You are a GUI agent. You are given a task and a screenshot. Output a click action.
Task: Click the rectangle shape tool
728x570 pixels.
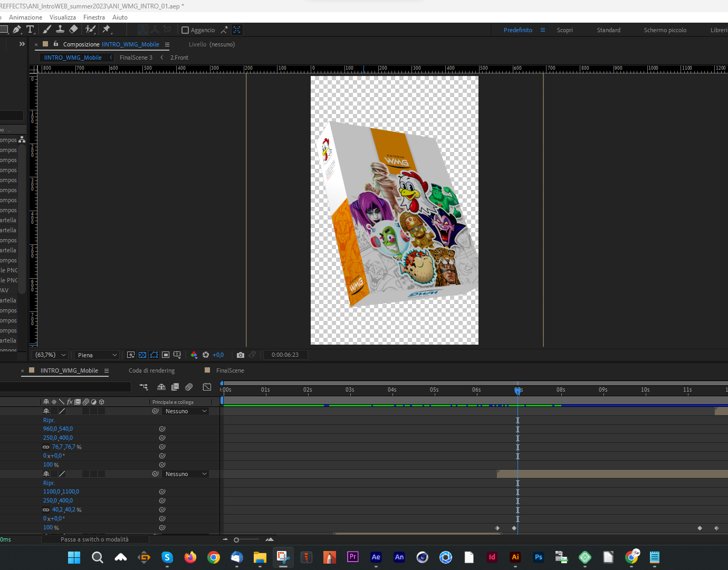click(4, 30)
